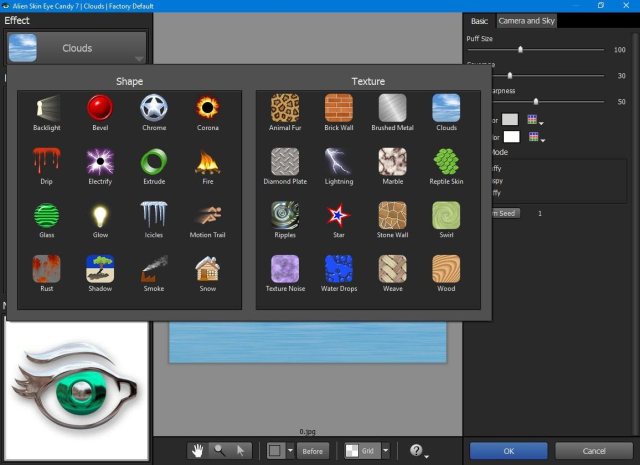
Task: Select the Snow effect
Action: 207,269
